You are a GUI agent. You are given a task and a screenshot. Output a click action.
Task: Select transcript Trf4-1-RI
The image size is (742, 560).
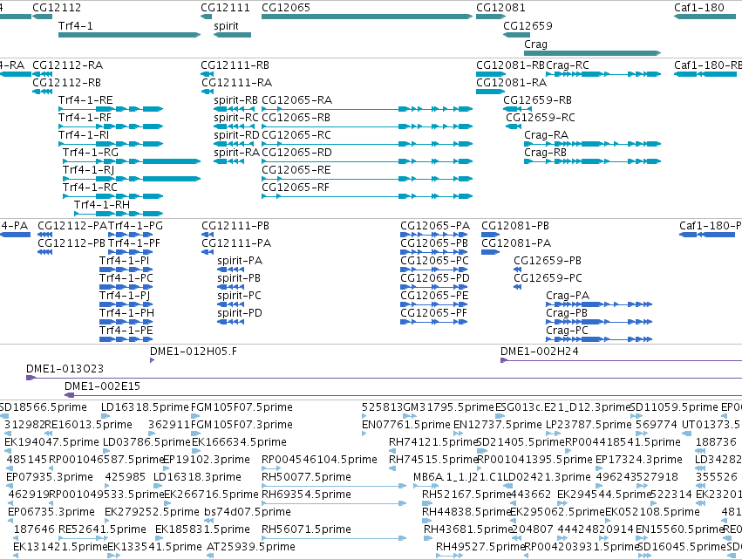[110, 144]
